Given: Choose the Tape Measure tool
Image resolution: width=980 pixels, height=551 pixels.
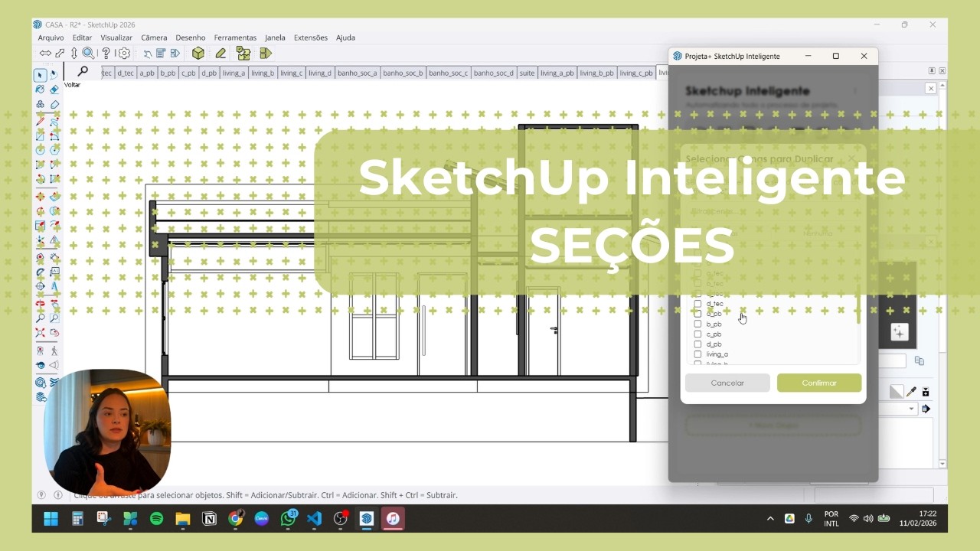Looking at the screenshot, I should [40, 258].
